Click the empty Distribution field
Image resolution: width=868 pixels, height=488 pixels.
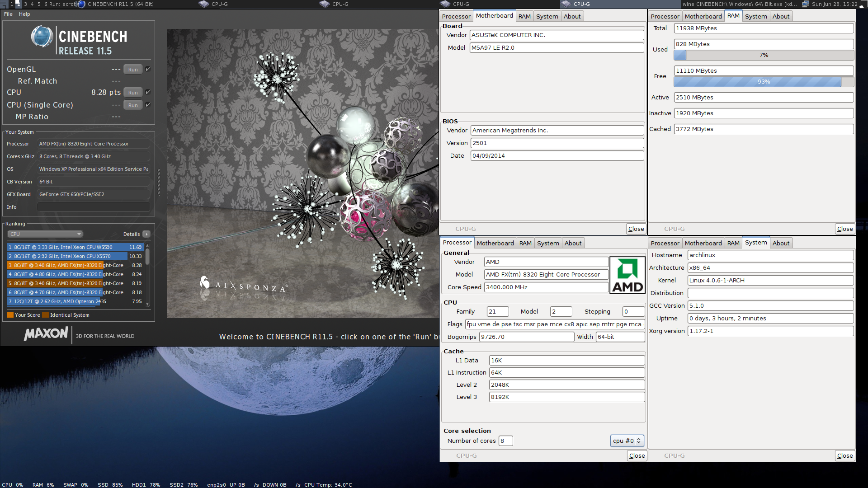point(770,293)
